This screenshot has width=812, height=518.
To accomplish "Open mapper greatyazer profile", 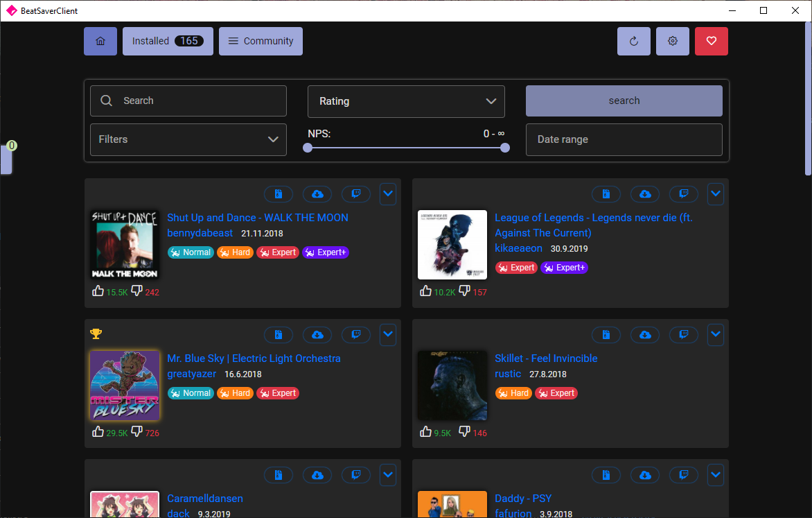I will 192,374.
